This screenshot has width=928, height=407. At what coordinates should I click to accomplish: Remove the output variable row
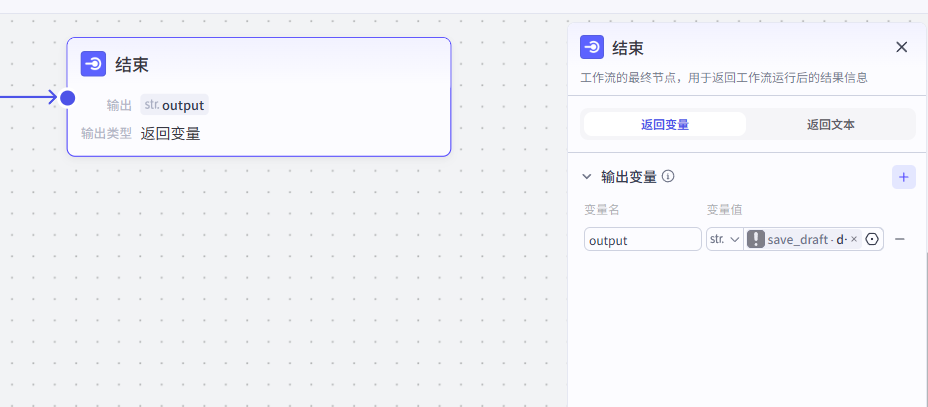click(900, 239)
